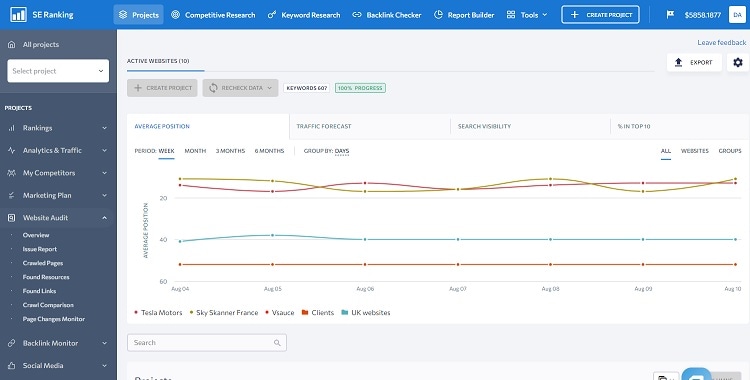
Task: Click the top Create Project button
Action: point(600,15)
